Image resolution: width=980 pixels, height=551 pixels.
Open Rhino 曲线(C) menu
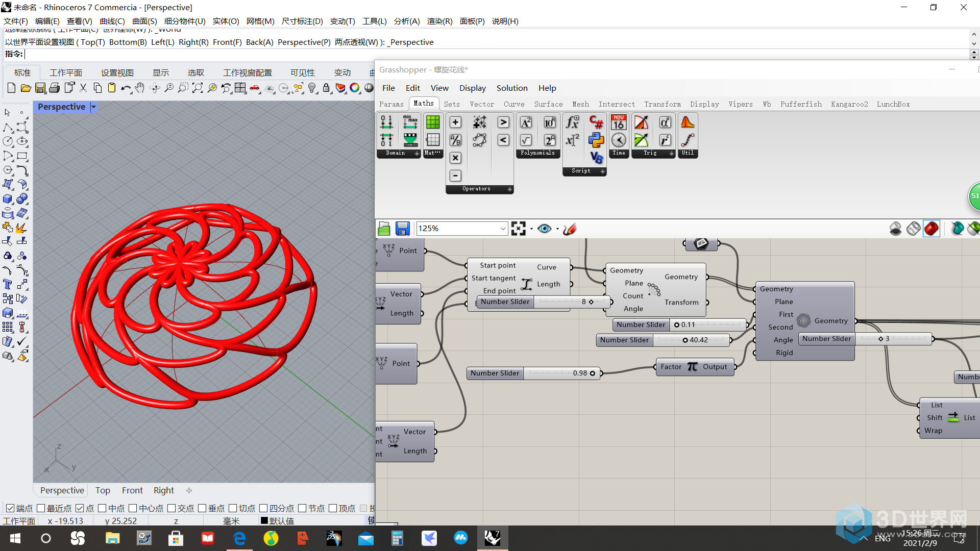pos(112,21)
